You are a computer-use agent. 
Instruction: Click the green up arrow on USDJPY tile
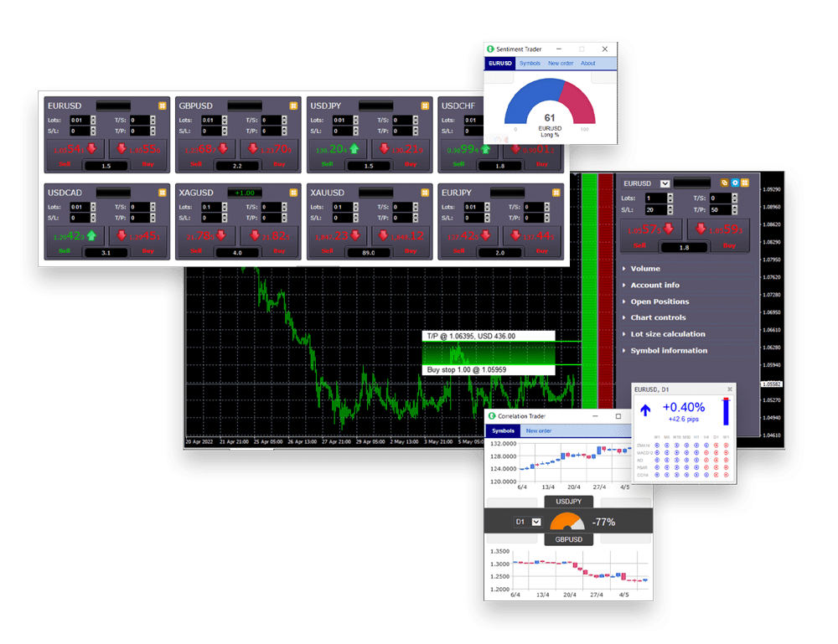(354, 148)
